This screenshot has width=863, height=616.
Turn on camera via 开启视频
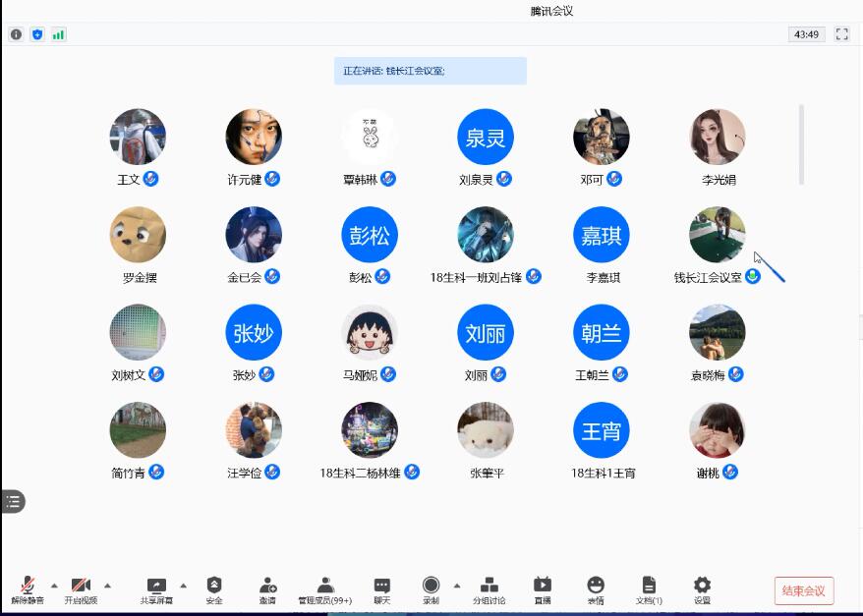[81, 588]
